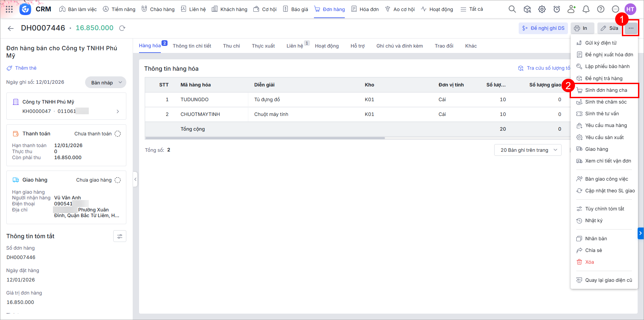Open the search magnifier icon in top bar
644x320 pixels.
pyautogui.click(x=512, y=9)
